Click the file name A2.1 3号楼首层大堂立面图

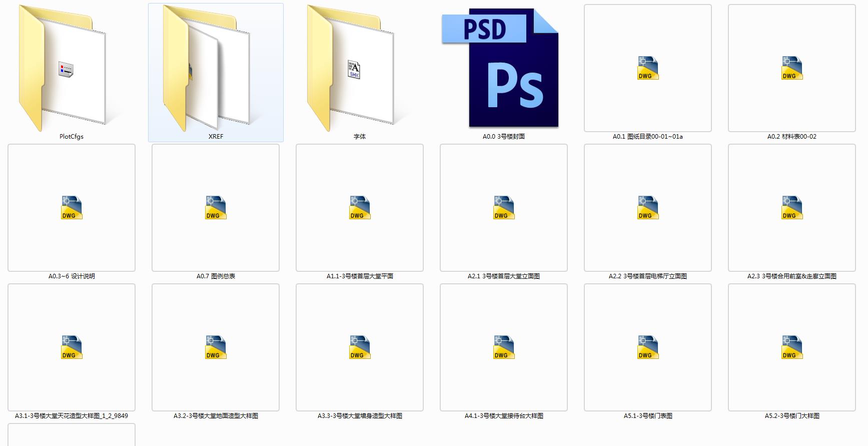(504, 276)
